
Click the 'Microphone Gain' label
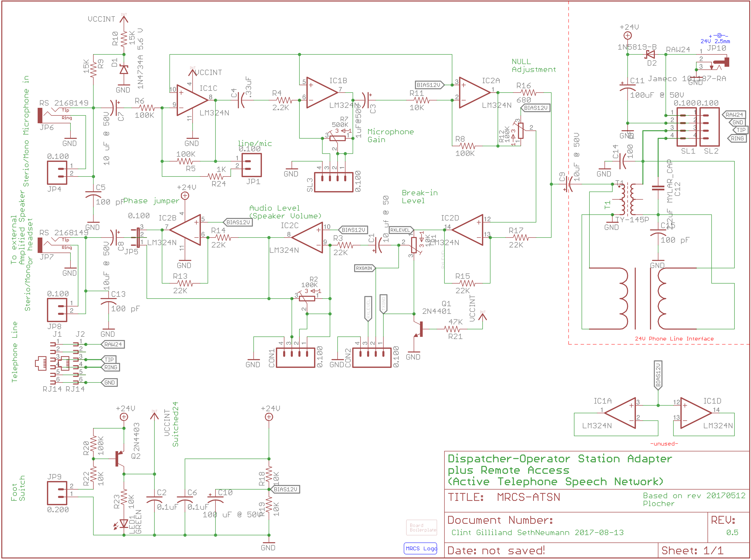coord(391,136)
